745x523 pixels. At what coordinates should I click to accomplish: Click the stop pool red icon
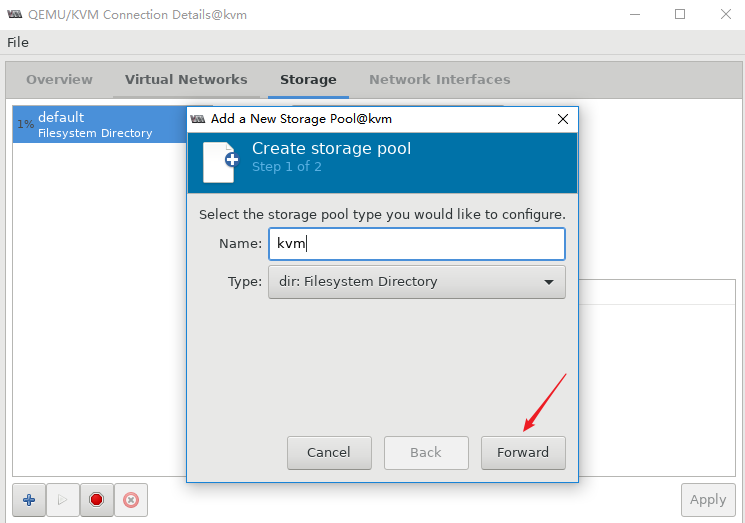click(x=96, y=500)
